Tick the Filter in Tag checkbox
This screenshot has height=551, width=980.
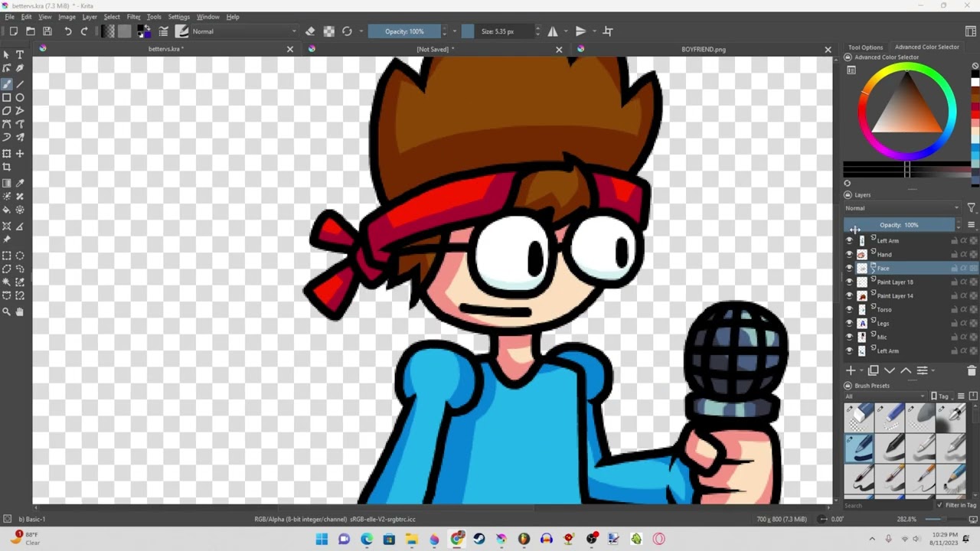click(939, 505)
